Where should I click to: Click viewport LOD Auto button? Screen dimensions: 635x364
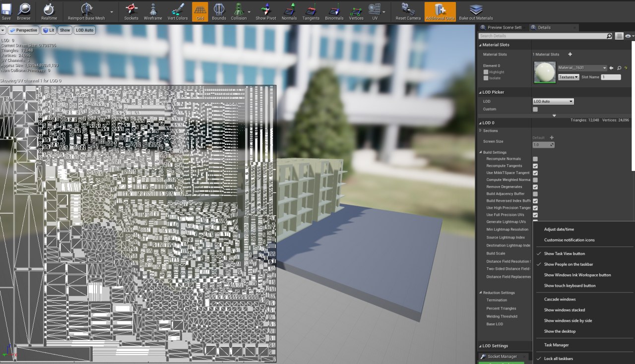coord(85,30)
